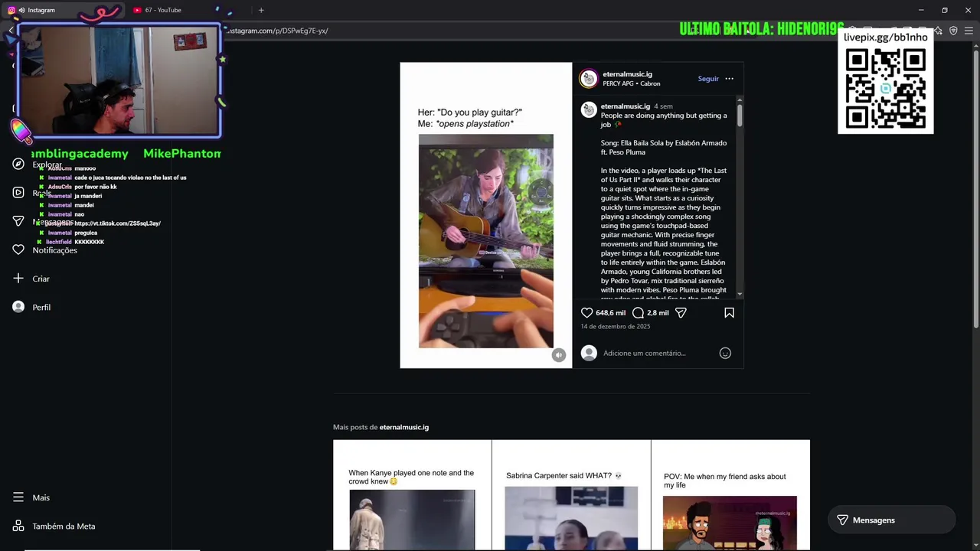Click the caption scrollbar thumb
Screen dimensions: 980x551
[x=740, y=115]
